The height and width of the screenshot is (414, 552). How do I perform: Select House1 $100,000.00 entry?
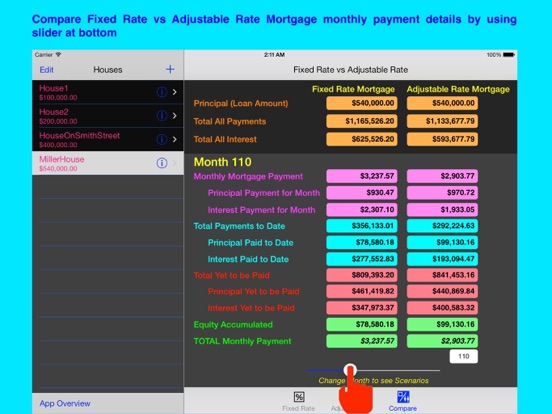tap(108, 92)
